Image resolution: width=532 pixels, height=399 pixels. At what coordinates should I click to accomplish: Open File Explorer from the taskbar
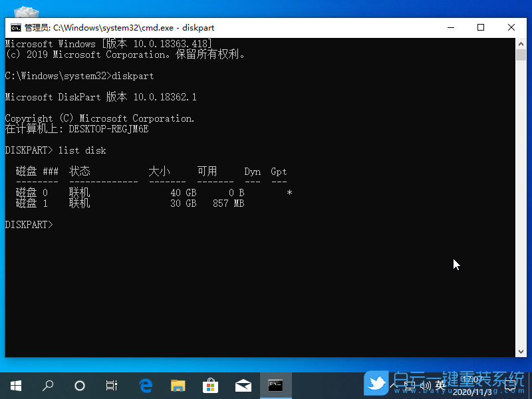point(178,385)
